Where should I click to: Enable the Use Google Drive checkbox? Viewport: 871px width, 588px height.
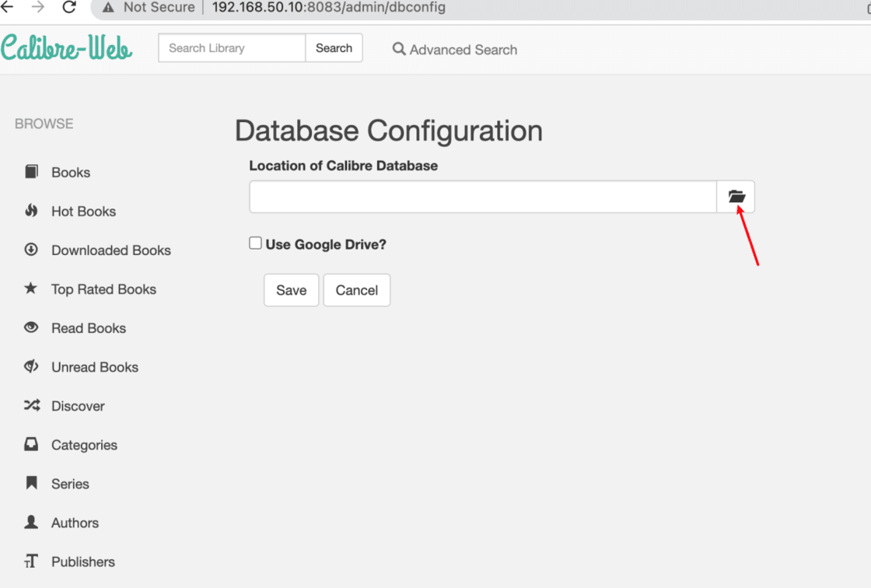tap(255, 243)
